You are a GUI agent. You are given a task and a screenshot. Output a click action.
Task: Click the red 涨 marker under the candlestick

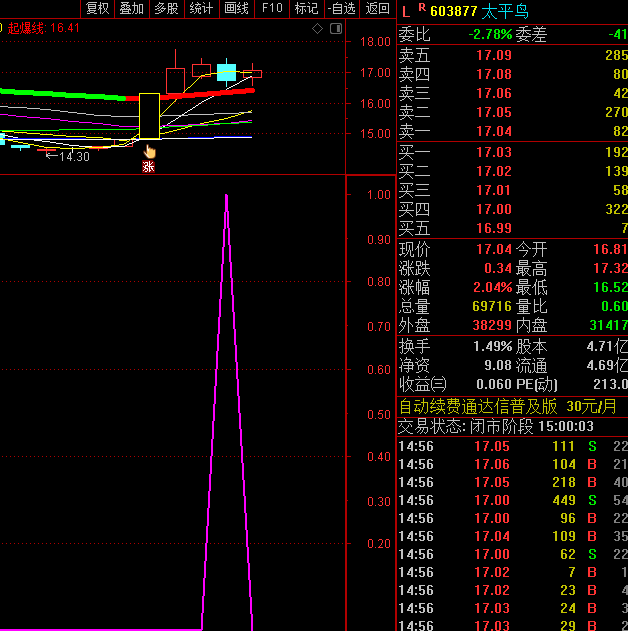click(x=149, y=167)
